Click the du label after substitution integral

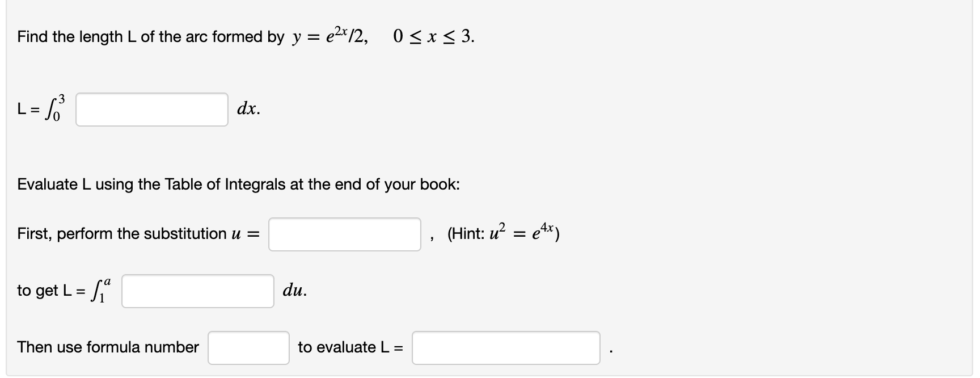point(294,291)
